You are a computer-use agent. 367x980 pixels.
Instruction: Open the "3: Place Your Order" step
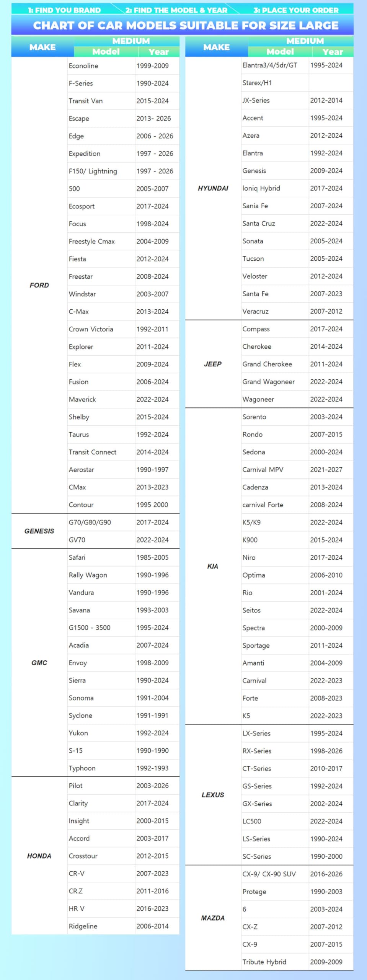pyautogui.click(x=296, y=10)
